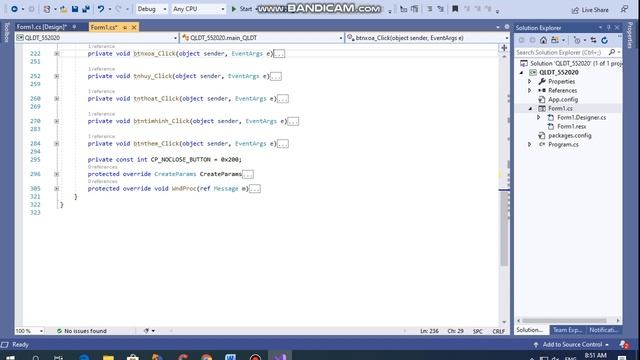This screenshot has width=640, height=360.
Task: Click Sync with Active Document icon
Action: click(x=593, y=40)
